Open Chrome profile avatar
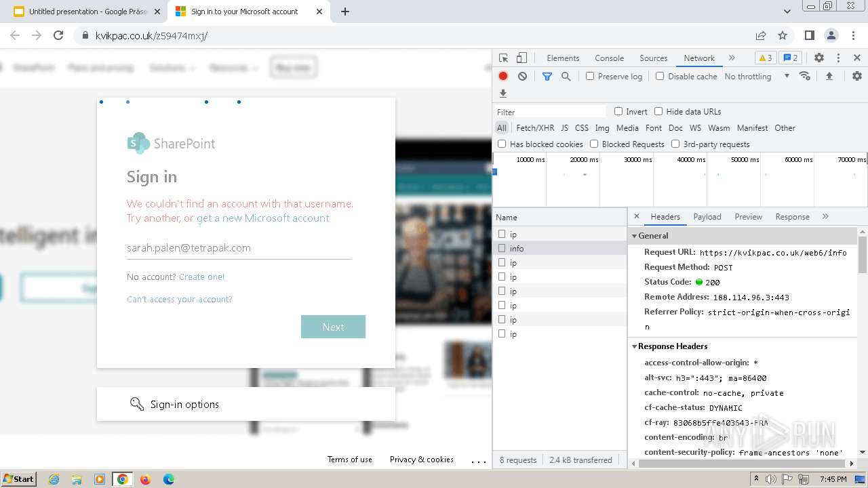This screenshot has height=488, width=868. (831, 35)
